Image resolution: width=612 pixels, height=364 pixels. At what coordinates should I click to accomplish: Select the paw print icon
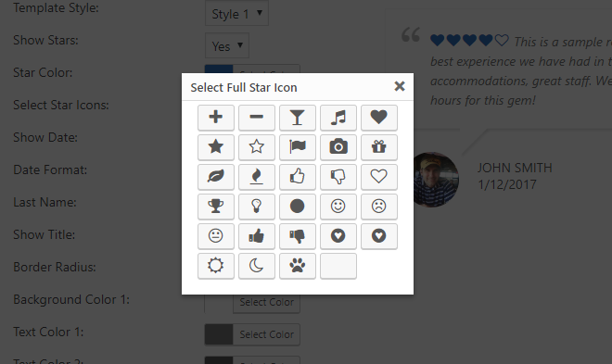(297, 266)
